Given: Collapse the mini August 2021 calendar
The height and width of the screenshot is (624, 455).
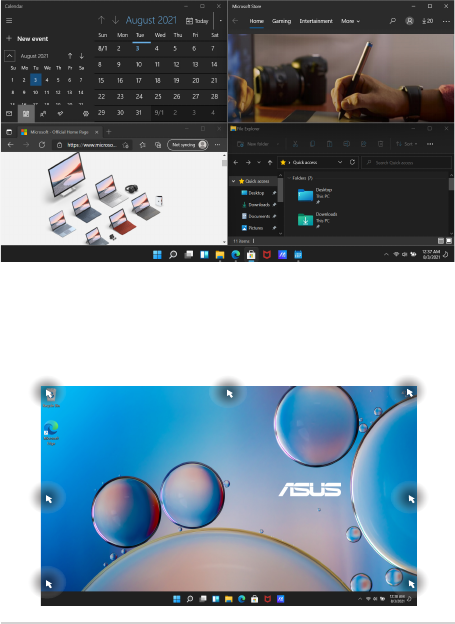Looking at the screenshot, I should coord(10,56).
